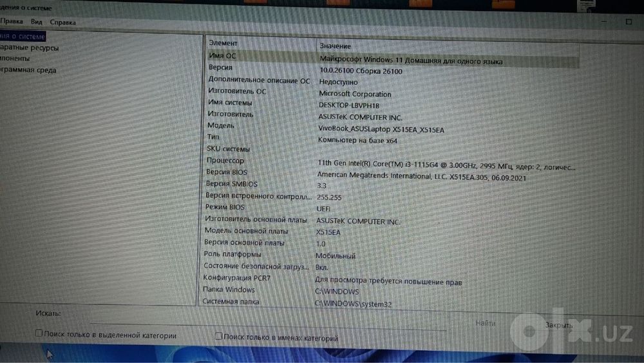Open the Вид menu
The height and width of the screenshot is (363, 644).
(x=37, y=22)
